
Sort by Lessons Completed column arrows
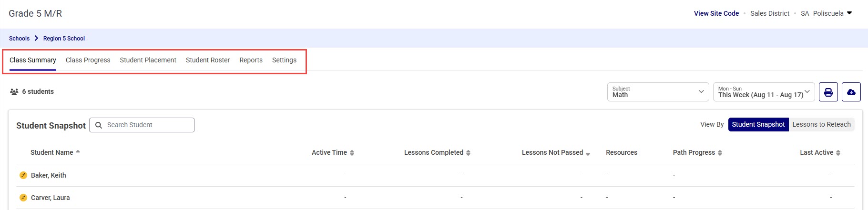click(x=468, y=153)
